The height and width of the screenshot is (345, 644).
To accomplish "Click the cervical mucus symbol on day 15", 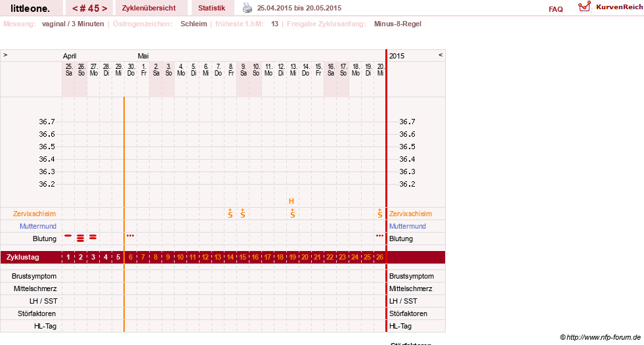I will [243, 213].
